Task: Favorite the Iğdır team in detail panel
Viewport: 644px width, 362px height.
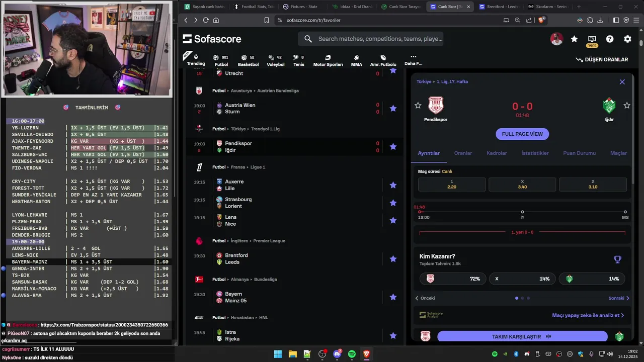Action: 626,105
